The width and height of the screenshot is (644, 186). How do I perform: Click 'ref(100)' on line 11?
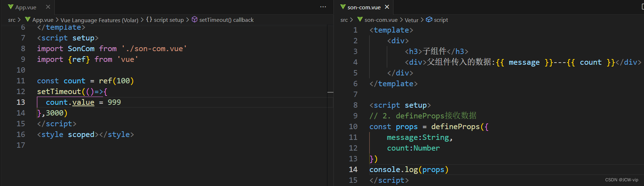[x=116, y=81]
